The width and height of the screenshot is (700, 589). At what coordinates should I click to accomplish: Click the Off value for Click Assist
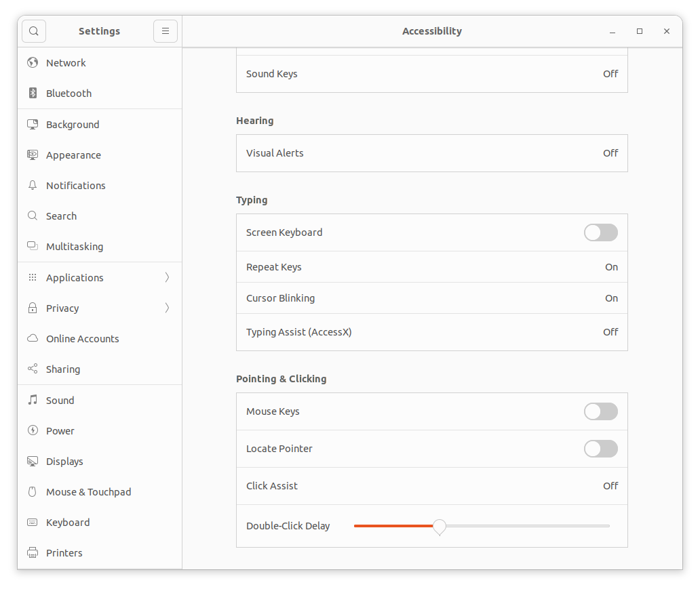coord(610,486)
